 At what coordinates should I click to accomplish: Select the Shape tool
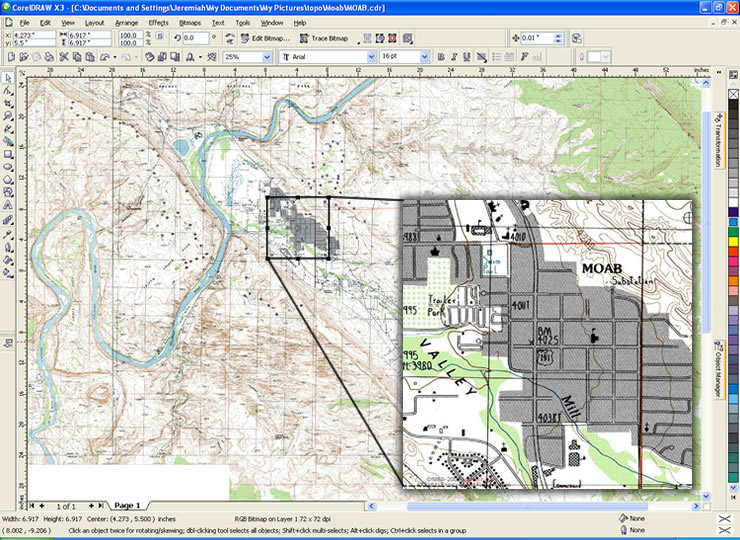click(8, 90)
